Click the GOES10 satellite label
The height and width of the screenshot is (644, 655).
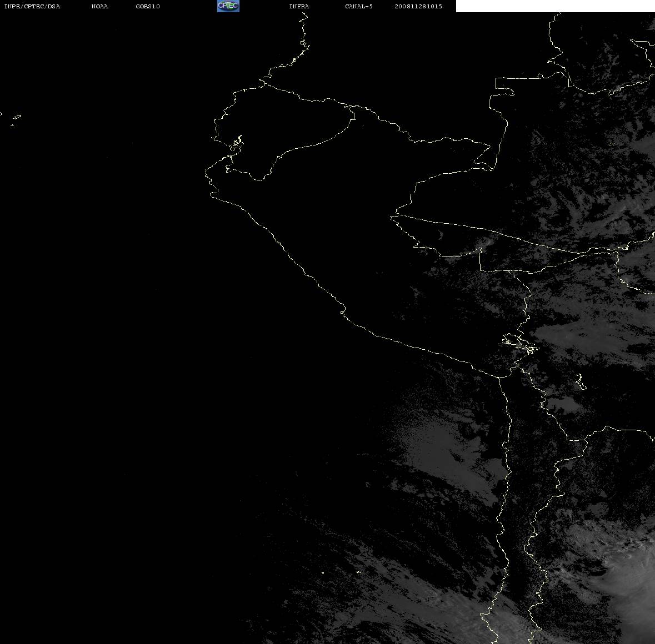point(148,6)
